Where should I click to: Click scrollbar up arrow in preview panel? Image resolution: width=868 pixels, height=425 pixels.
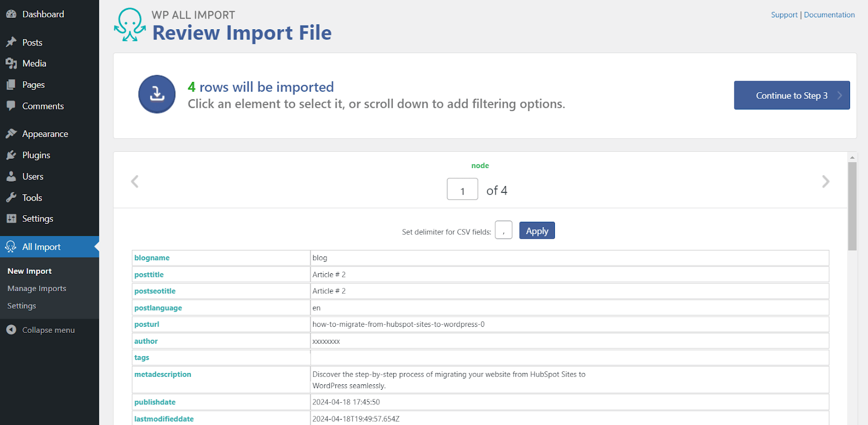pyautogui.click(x=852, y=157)
